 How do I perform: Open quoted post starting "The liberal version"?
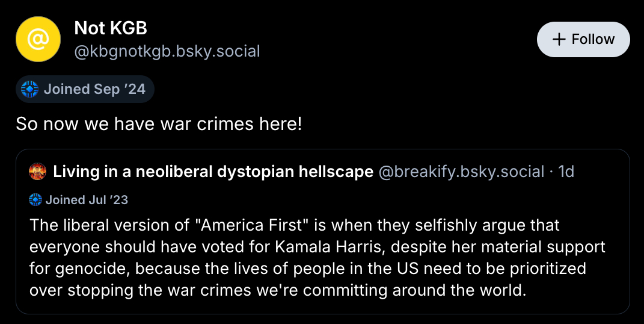tap(322, 258)
